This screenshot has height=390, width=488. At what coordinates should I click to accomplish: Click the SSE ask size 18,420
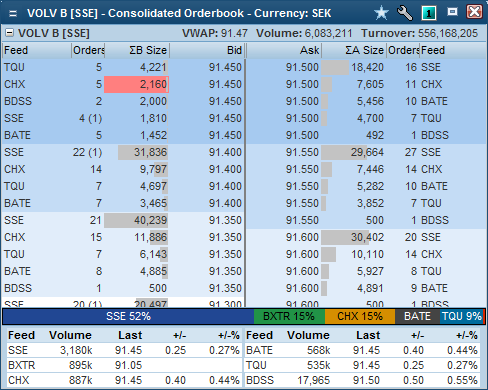click(367, 67)
